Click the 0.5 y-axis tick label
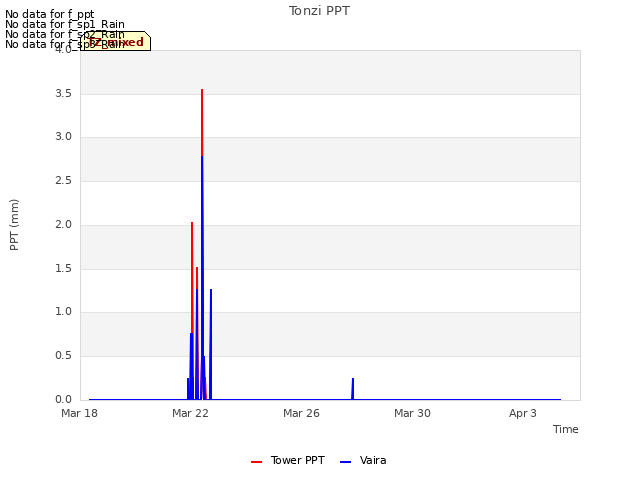 [x=63, y=356]
